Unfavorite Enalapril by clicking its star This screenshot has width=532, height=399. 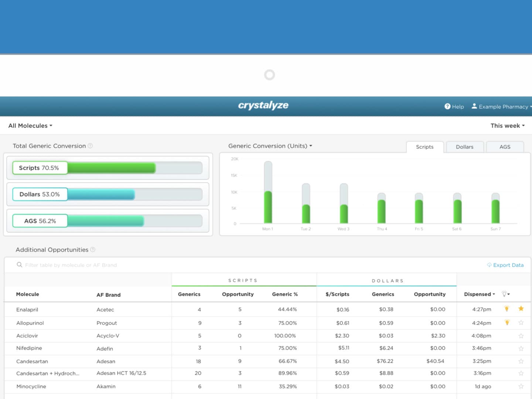point(521,308)
